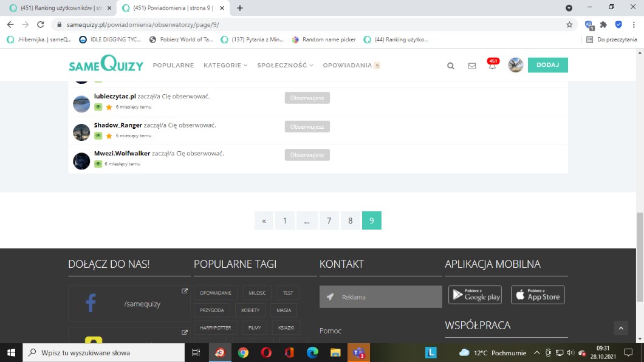Click the sameQuizy logo
This screenshot has height=362, width=644.
pyautogui.click(x=106, y=64)
